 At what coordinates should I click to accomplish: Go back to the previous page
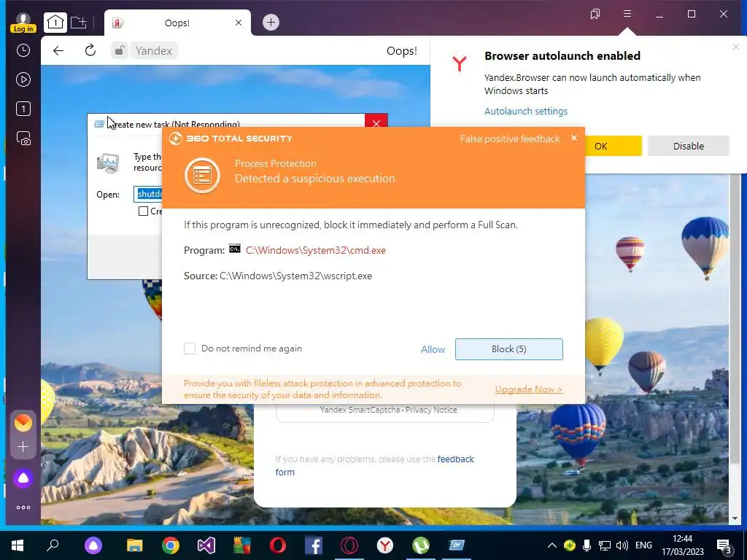pyautogui.click(x=58, y=50)
